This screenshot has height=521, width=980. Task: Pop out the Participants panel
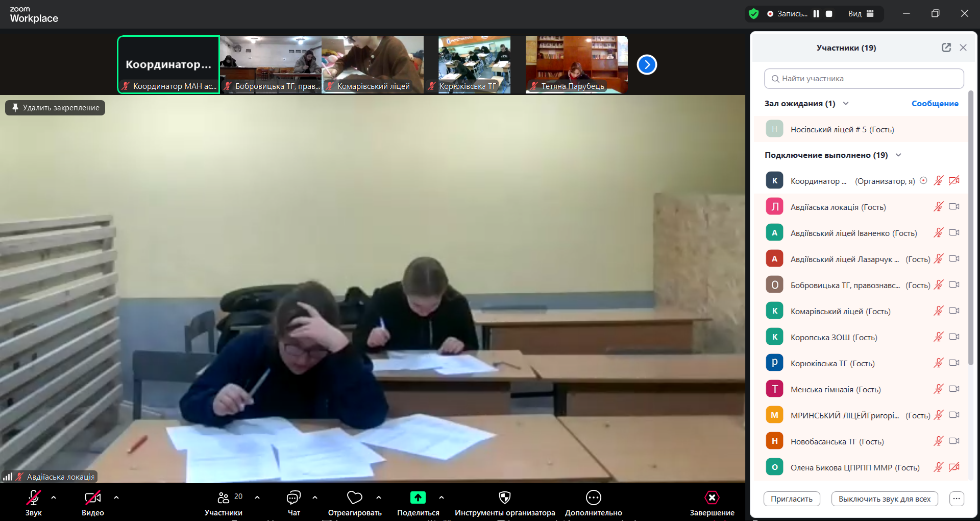[x=946, y=48]
